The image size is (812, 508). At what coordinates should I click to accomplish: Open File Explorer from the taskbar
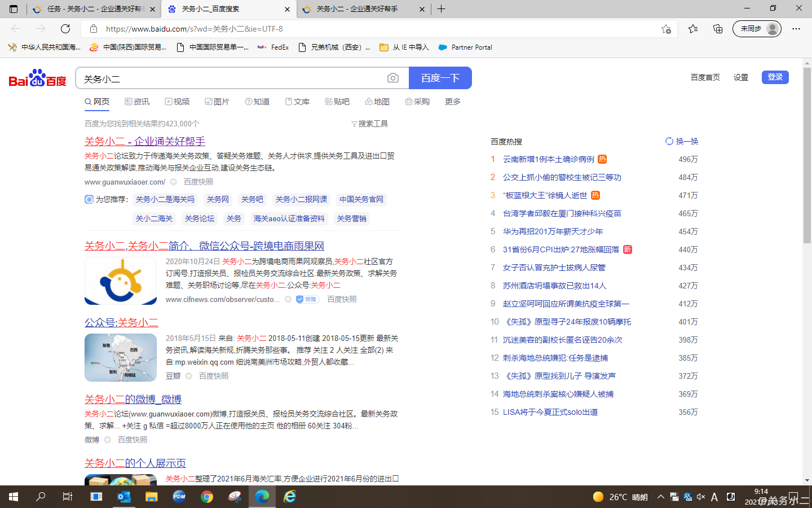pyautogui.click(x=151, y=497)
